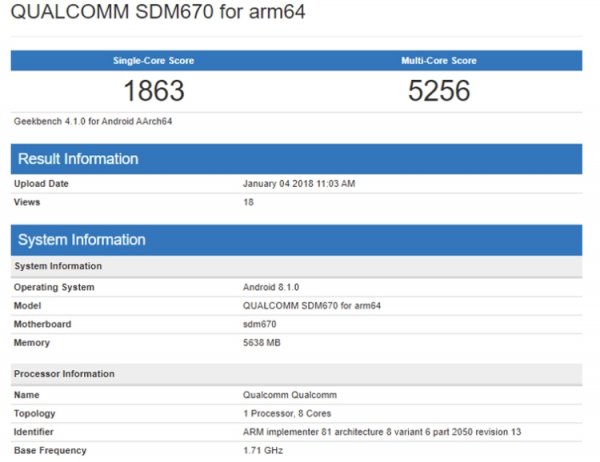This screenshot has height=462, width=600.
Task: Click the single-core score value 1863
Action: [x=153, y=92]
